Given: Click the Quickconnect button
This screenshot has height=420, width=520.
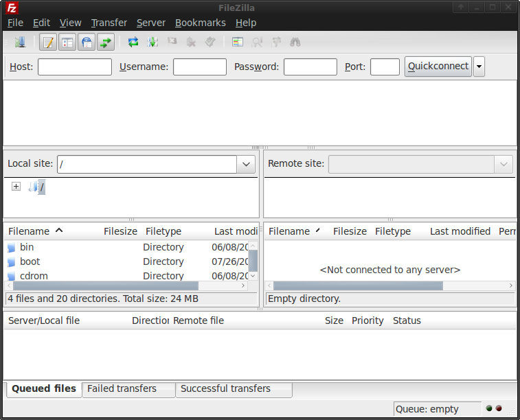Looking at the screenshot, I should (438, 67).
